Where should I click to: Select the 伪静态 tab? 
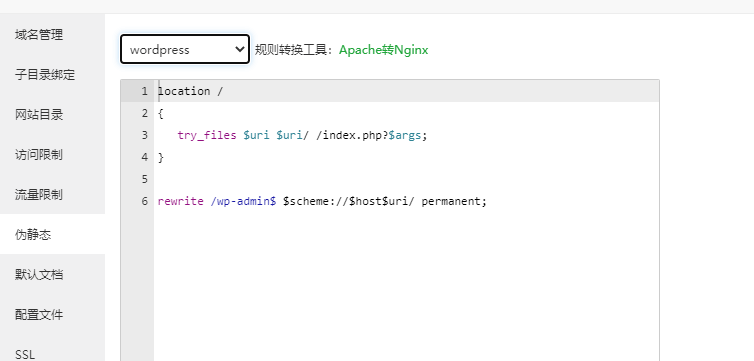pos(33,235)
